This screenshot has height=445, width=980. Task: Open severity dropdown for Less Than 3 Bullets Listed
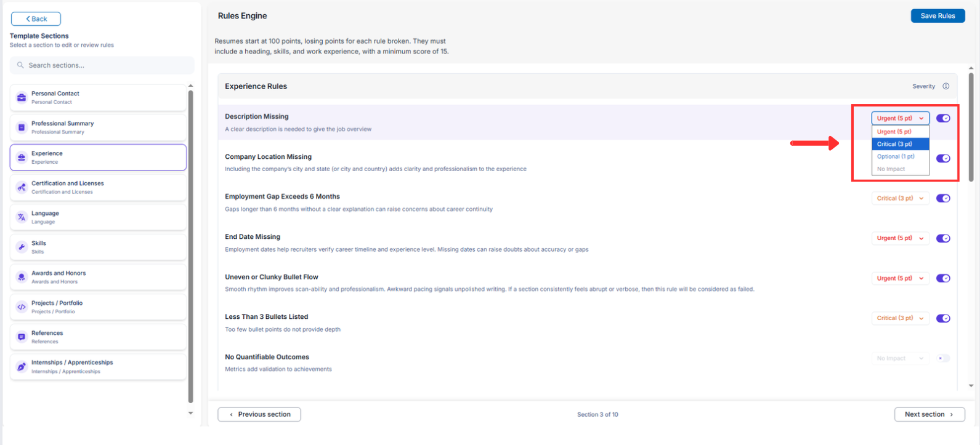(x=900, y=318)
